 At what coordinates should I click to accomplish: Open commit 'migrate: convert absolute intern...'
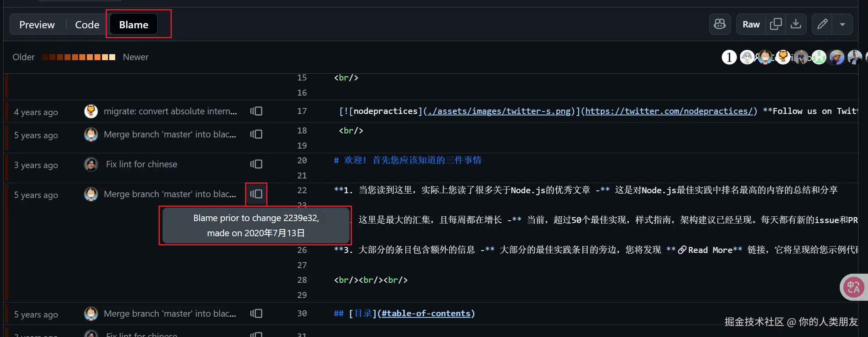tap(170, 111)
